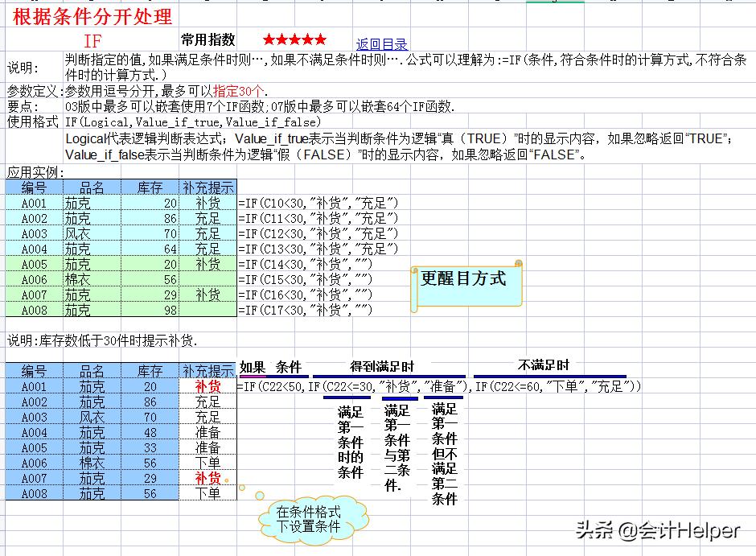756x556 pixels.
Task: Select the red title 根据条件分开处理
Action: coord(92,16)
